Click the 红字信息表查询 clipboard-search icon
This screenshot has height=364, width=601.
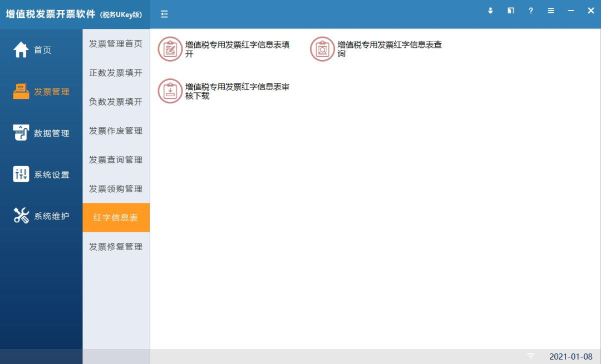coord(322,49)
